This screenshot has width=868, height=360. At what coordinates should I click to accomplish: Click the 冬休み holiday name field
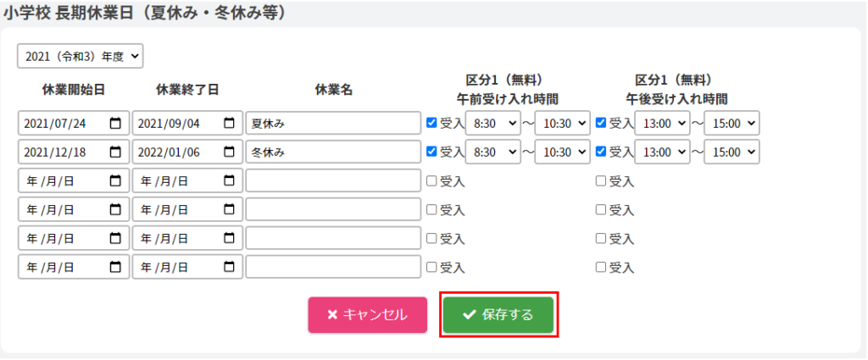point(333,152)
